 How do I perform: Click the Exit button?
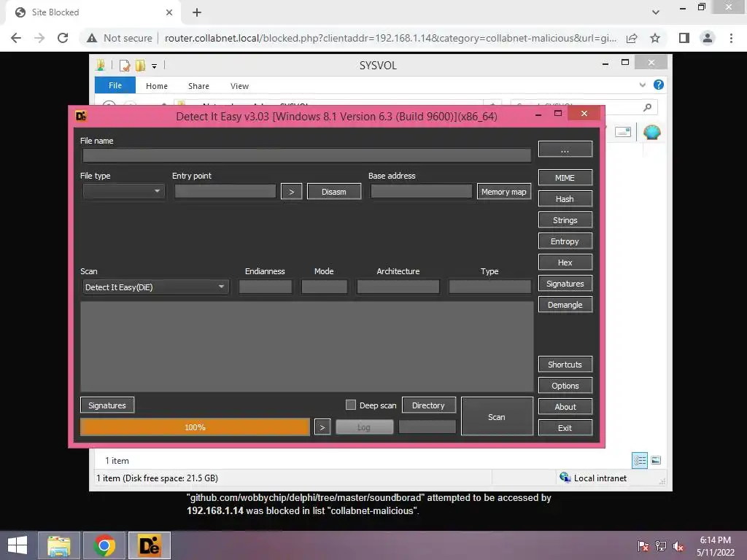[x=565, y=427]
